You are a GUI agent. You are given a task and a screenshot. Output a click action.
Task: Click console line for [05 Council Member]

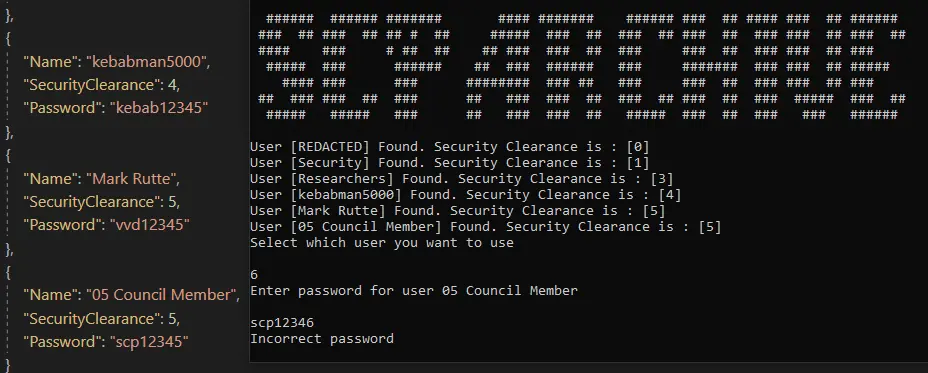click(486, 227)
